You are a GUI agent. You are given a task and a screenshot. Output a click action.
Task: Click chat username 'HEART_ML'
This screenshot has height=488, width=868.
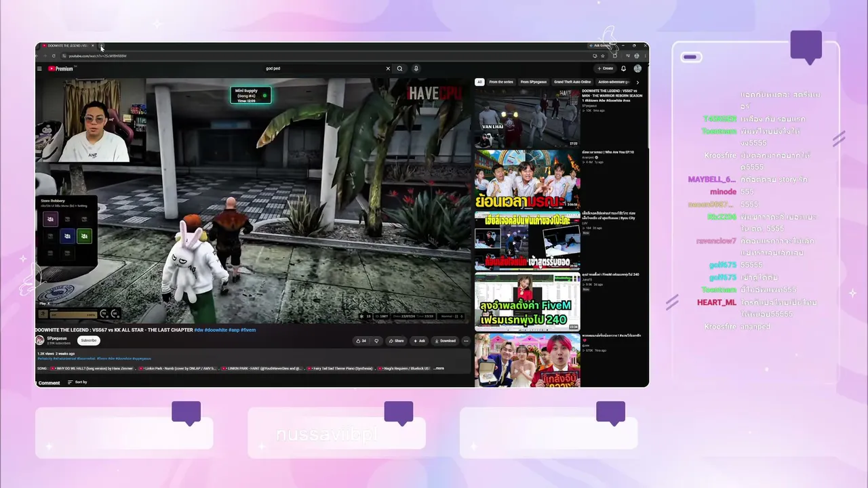point(717,302)
